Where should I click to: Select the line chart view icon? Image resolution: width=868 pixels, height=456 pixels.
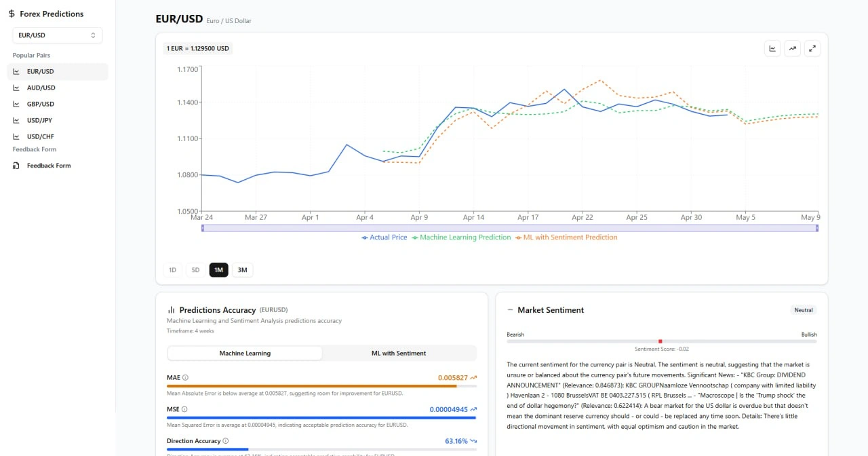(x=772, y=48)
